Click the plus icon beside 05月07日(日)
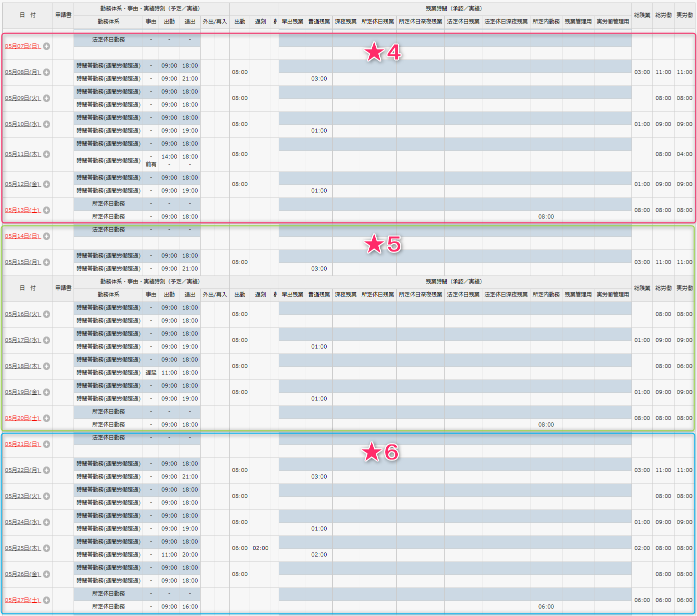The height and width of the screenshot is (616, 697). [47, 46]
